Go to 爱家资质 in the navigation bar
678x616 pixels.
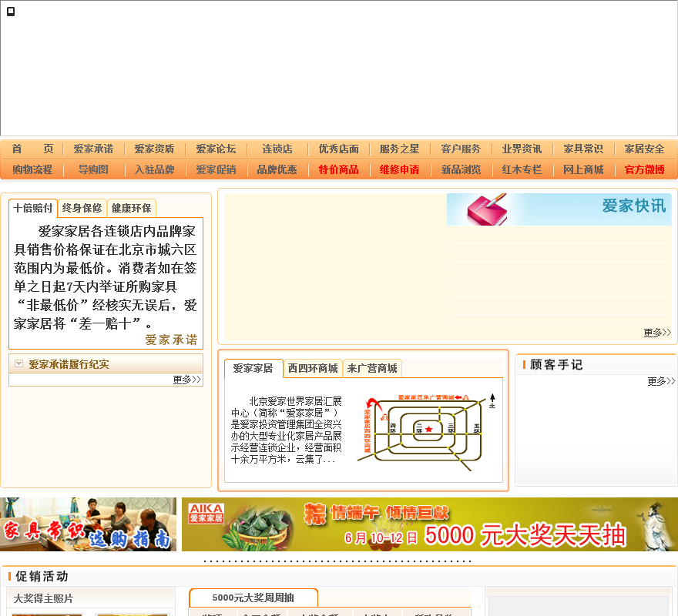pyautogui.click(x=154, y=149)
